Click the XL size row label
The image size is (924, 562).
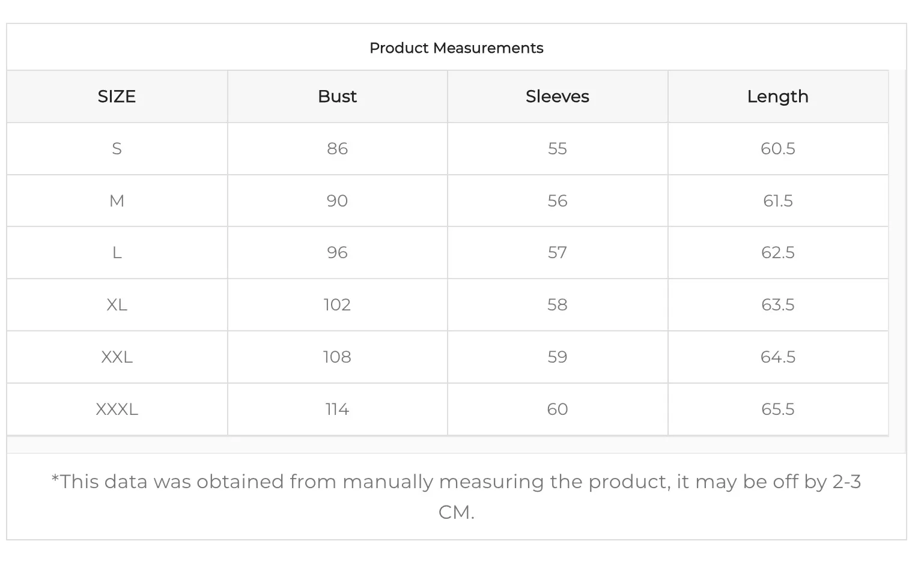point(117,305)
